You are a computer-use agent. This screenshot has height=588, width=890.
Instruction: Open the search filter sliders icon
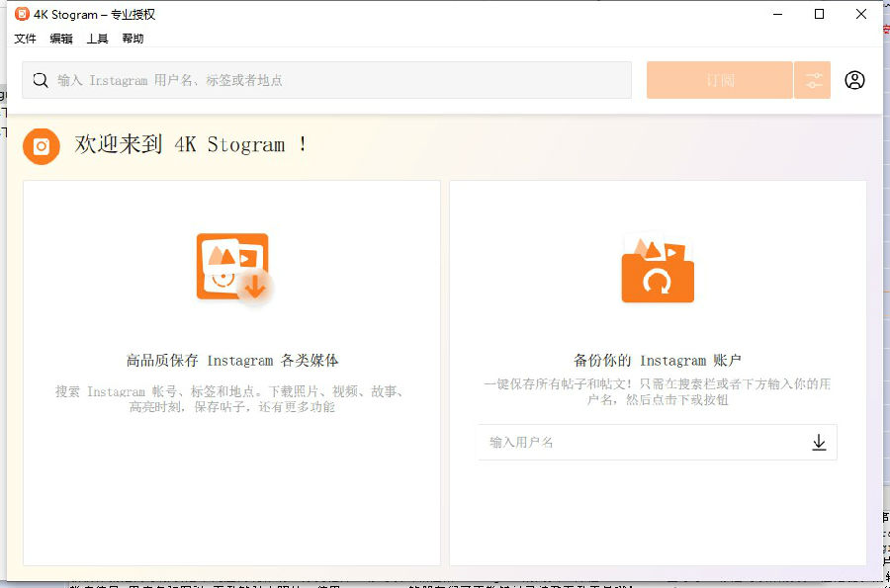(812, 80)
